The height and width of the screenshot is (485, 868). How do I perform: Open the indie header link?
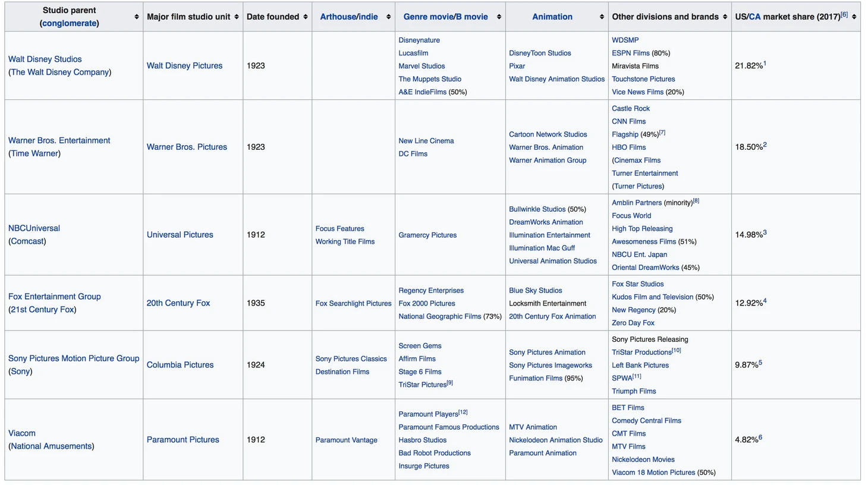pos(369,17)
